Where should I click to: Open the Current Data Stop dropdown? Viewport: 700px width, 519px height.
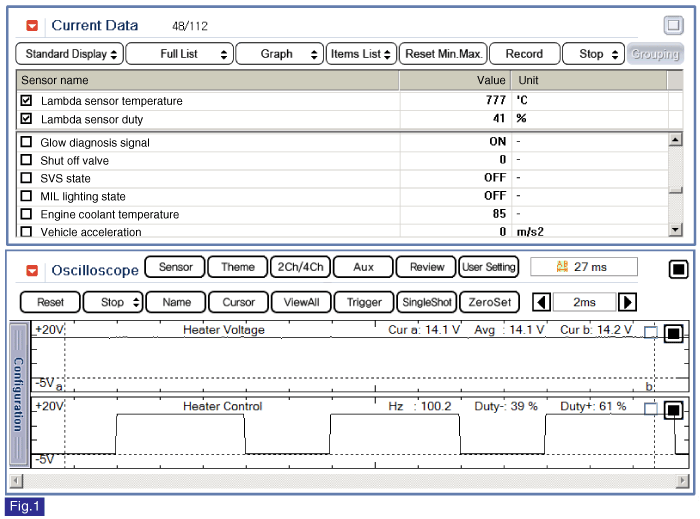click(593, 54)
